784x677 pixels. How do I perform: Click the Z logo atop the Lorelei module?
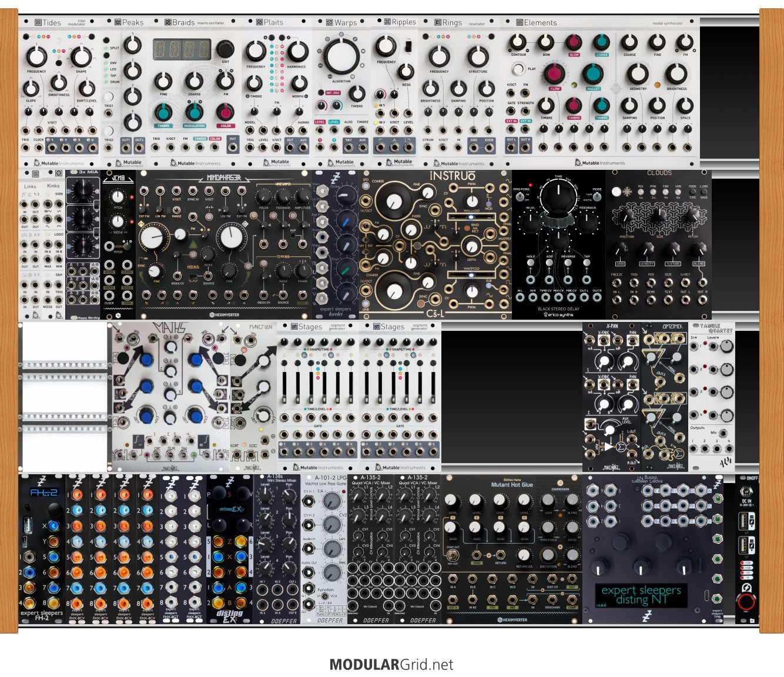point(336,179)
